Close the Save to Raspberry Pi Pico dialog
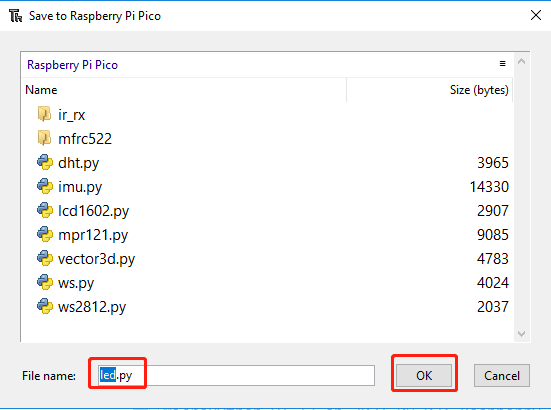Viewport: 551px width, 410px height. pyautogui.click(x=536, y=15)
